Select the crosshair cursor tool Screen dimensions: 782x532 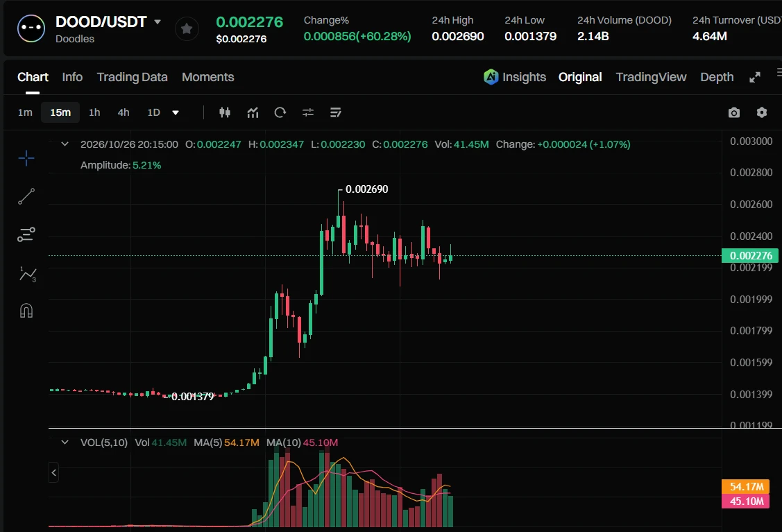pos(26,159)
